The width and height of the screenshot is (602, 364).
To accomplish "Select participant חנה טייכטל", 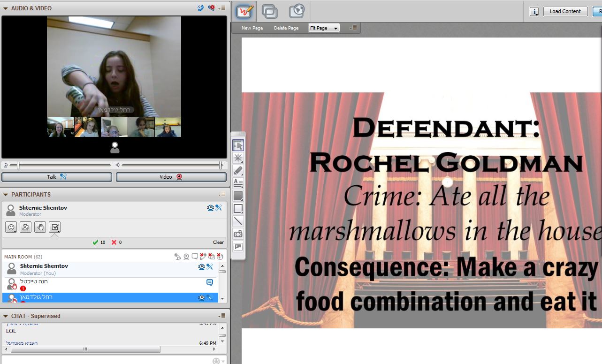I will pos(110,284).
